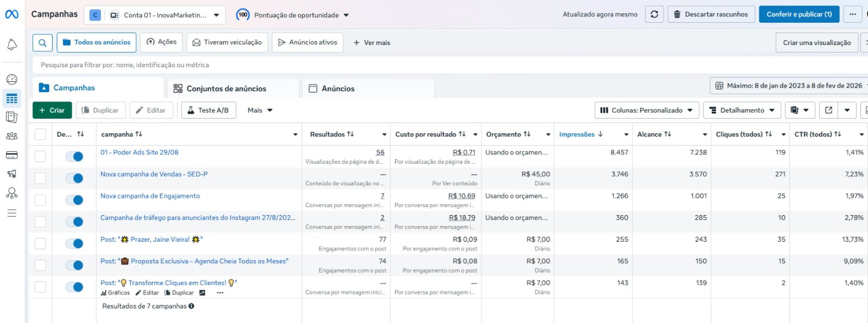Click the Meta logo icon
The image size is (868, 323).
pyautogui.click(x=12, y=14)
